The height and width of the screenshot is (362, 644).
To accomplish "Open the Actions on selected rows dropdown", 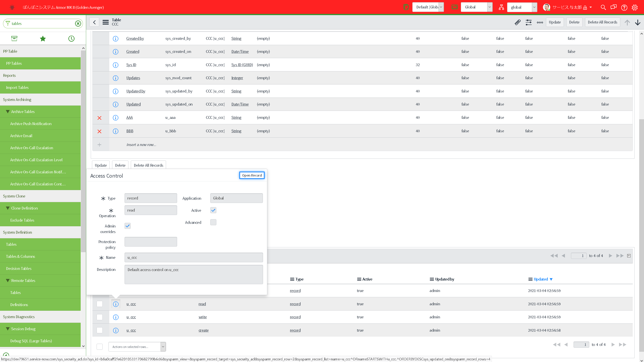I will (x=137, y=347).
